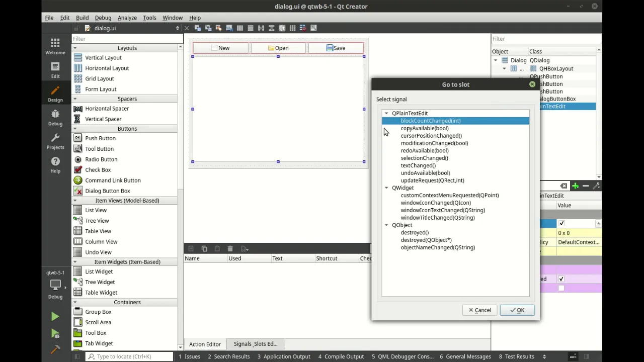Select the textChanged() signal
The image size is (644, 362).
point(418,165)
